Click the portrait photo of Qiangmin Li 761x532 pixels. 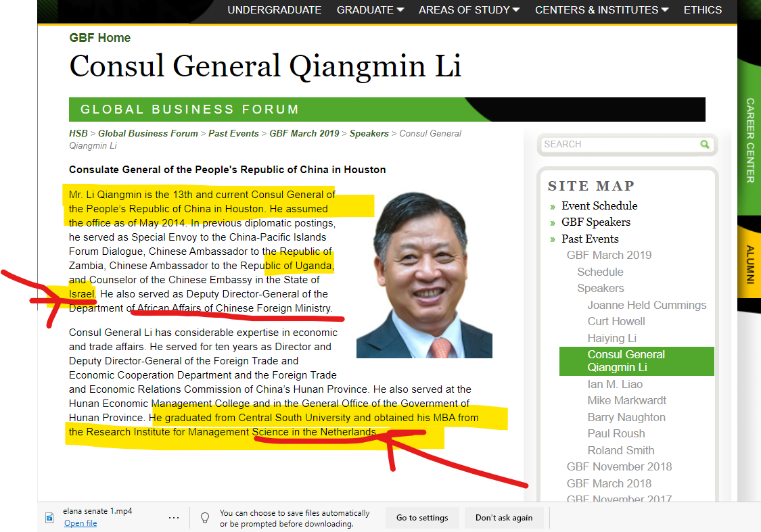click(424, 275)
